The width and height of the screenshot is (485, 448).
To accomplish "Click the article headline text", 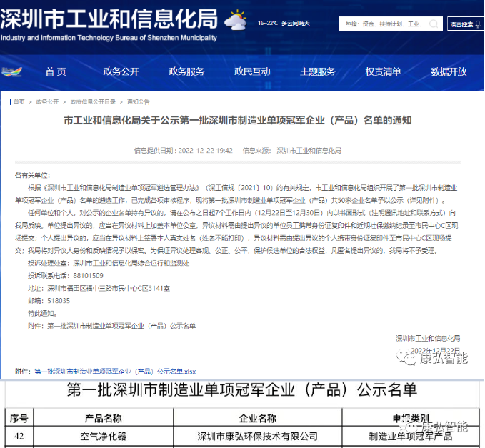I will point(238,120).
